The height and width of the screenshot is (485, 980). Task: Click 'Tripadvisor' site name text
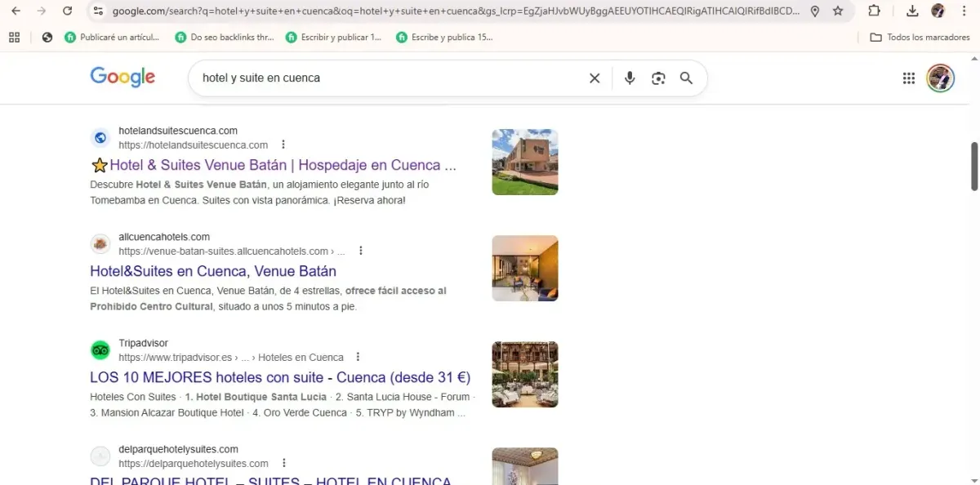tap(143, 343)
